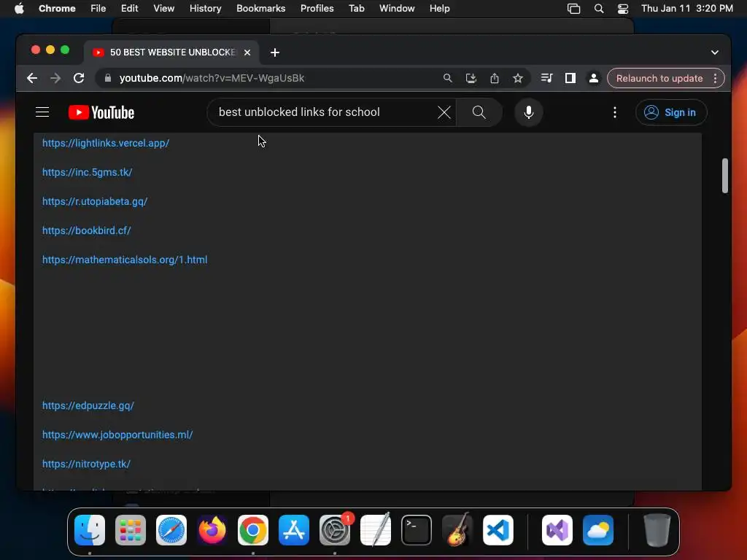The width and height of the screenshot is (747, 560).
Task: Open the nitrotype.tk link
Action: coord(86,464)
